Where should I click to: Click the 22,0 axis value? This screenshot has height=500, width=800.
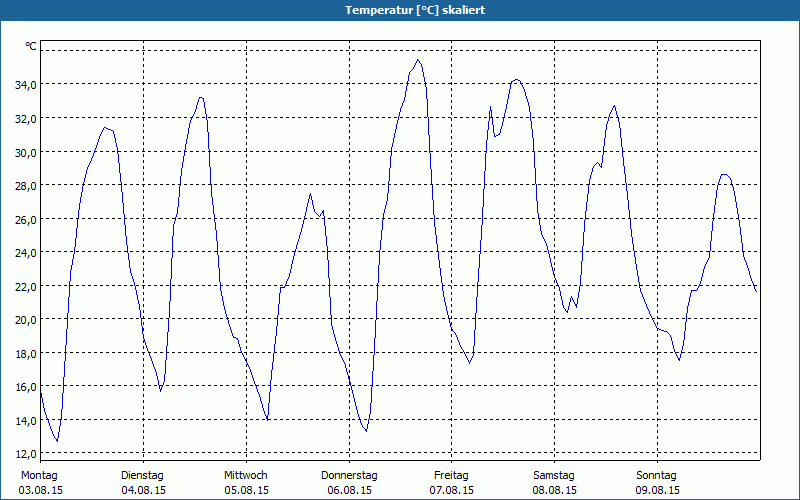[x=25, y=287]
